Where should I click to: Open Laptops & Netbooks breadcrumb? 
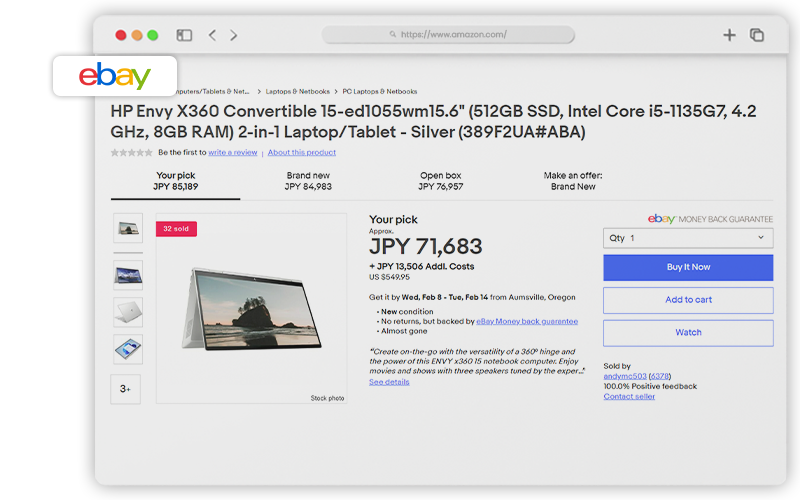(297, 91)
